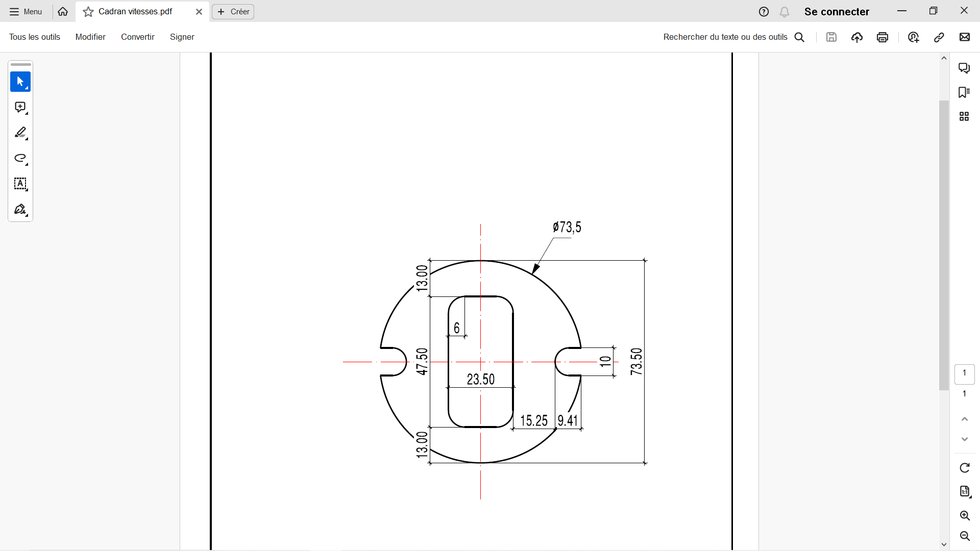Star the Cadran vitesses.pdf tab
This screenshot has width=980, height=551.
pyautogui.click(x=88, y=12)
